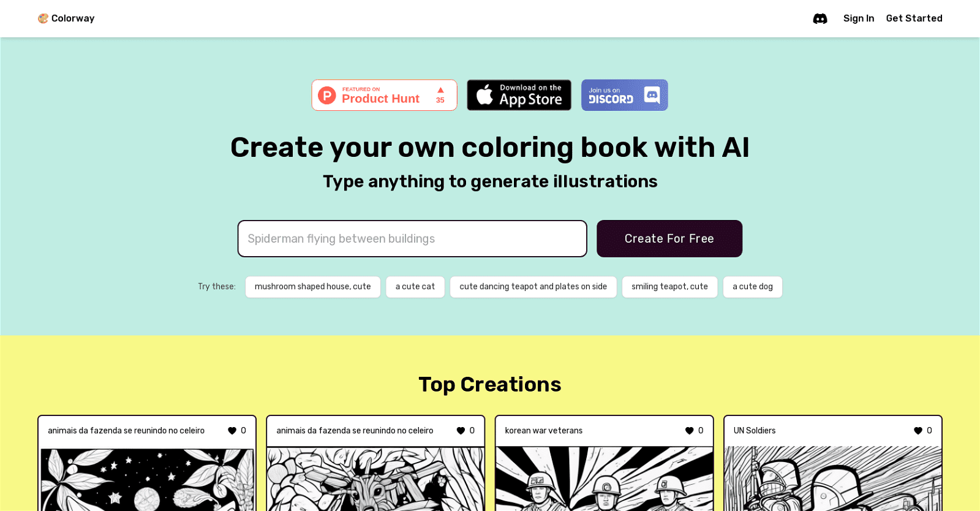The width and height of the screenshot is (980, 511).
Task: Open Discord via the header icon
Action: [820, 18]
